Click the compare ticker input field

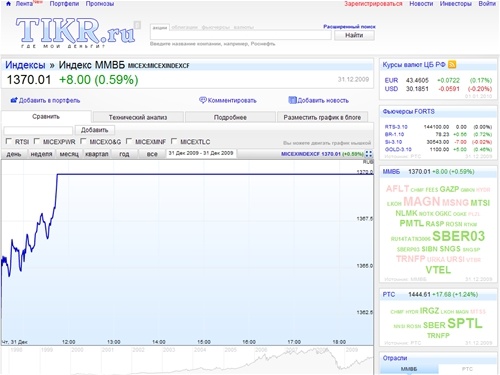[38, 130]
